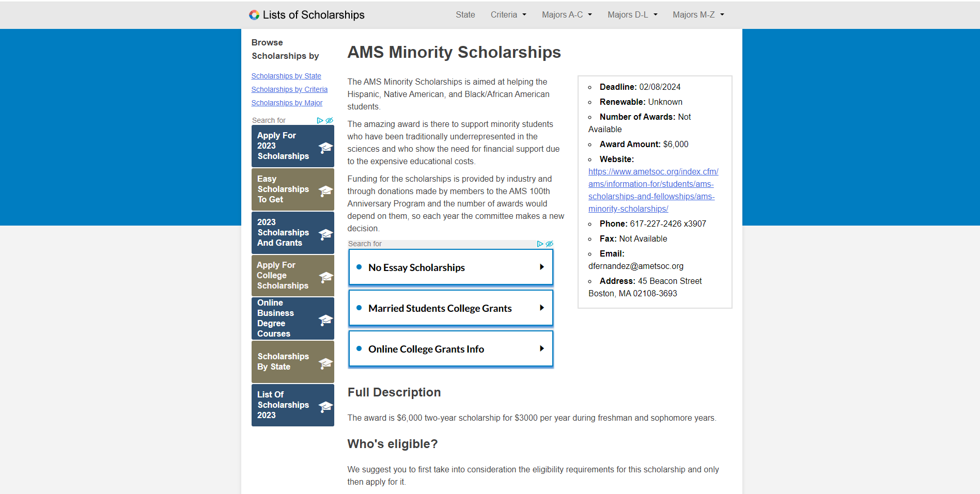Click arrow on Online College Grants Info
The width and height of the screenshot is (980, 494).
(541, 349)
